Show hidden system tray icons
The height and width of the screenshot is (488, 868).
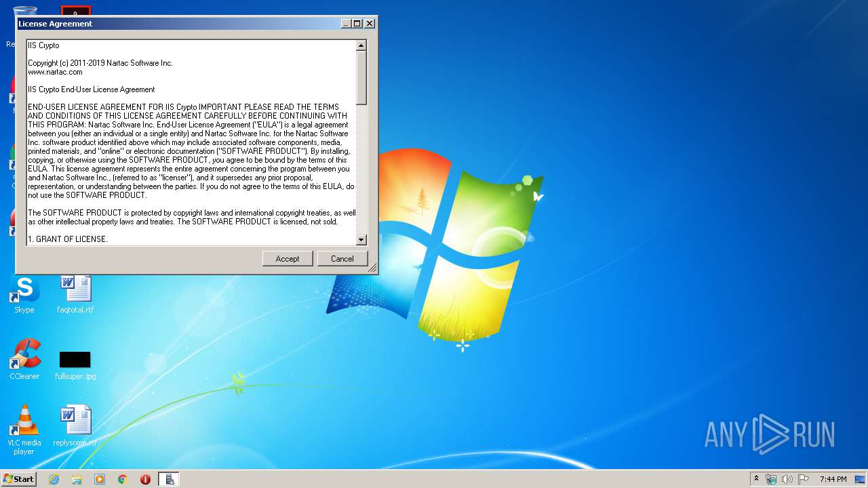pyautogui.click(x=756, y=479)
